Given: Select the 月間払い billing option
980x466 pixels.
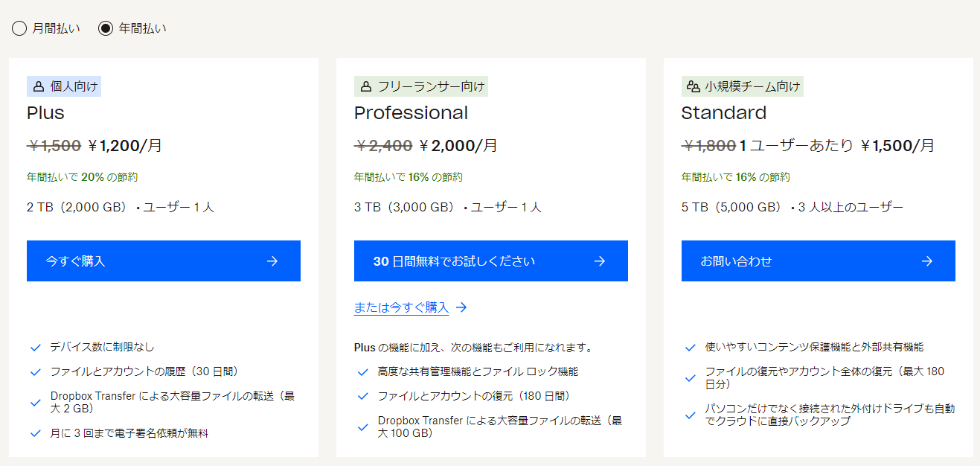Looking at the screenshot, I should coord(46,28).
